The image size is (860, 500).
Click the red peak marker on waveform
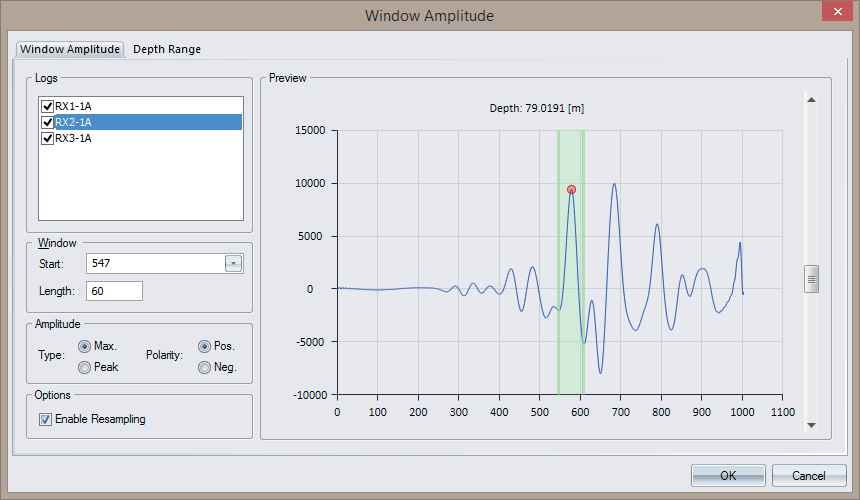[x=571, y=189]
